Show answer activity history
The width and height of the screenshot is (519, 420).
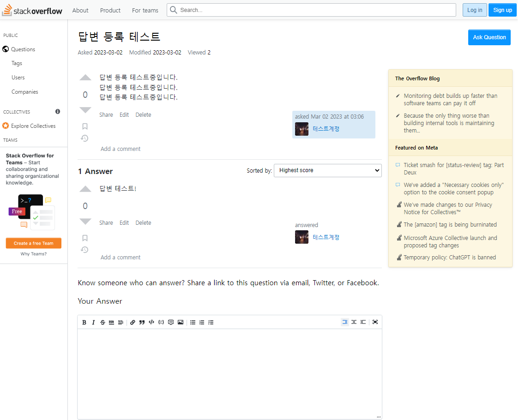[x=85, y=250]
